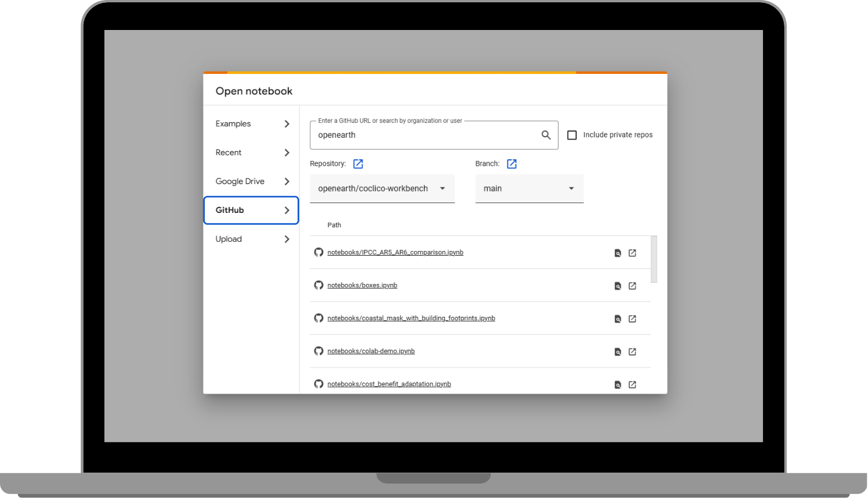Switch to the Examples tab
The image size is (868, 498).
pyautogui.click(x=251, y=123)
